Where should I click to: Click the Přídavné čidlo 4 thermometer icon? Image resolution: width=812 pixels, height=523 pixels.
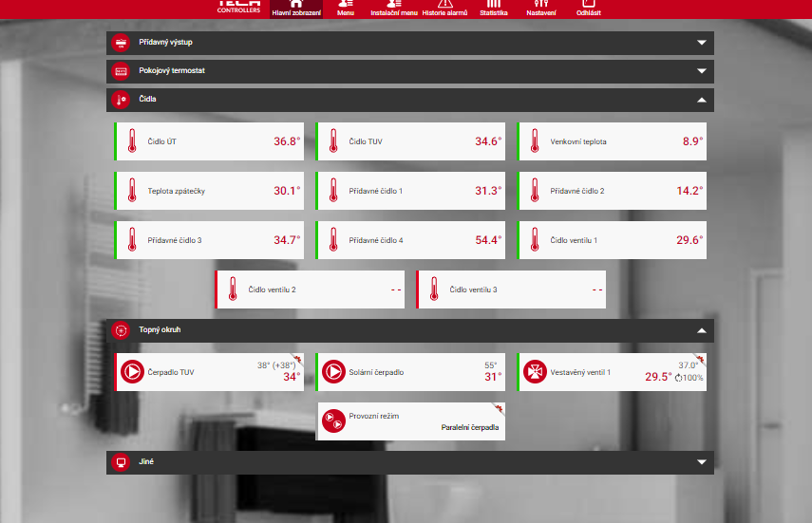click(333, 240)
